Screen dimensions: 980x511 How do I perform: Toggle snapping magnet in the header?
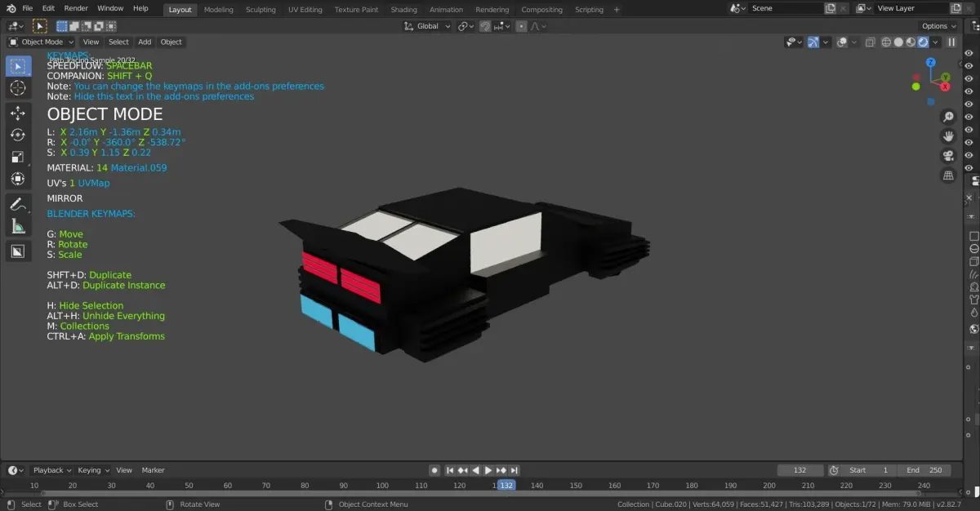click(485, 26)
